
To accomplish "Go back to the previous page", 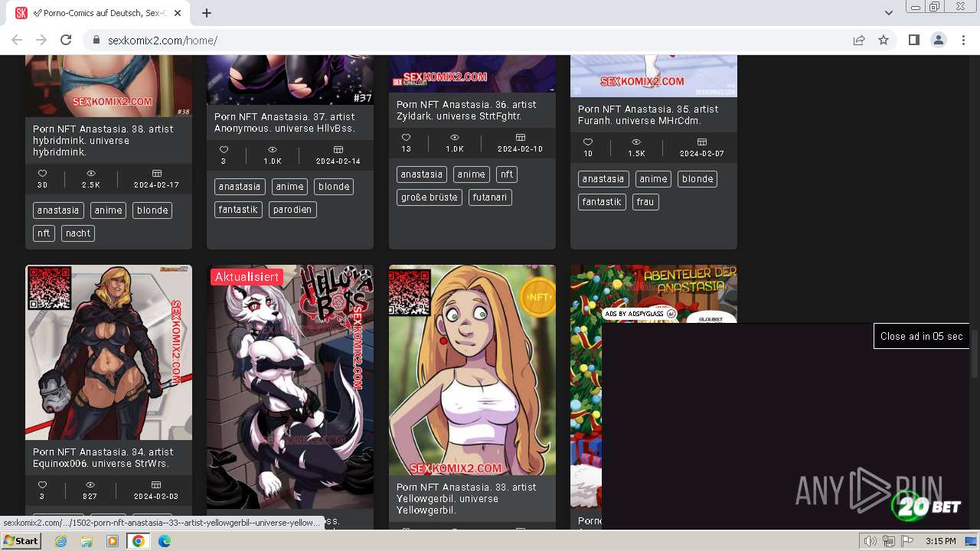I will point(17,41).
